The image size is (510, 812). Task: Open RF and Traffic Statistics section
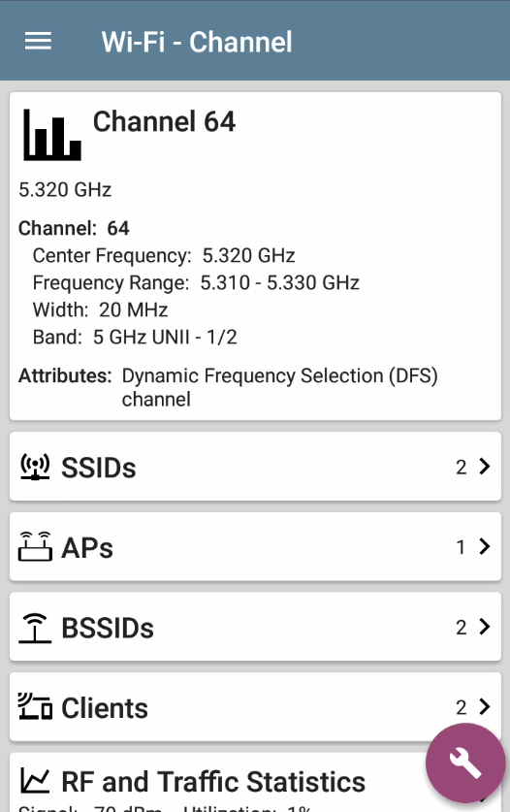(213, 782)
